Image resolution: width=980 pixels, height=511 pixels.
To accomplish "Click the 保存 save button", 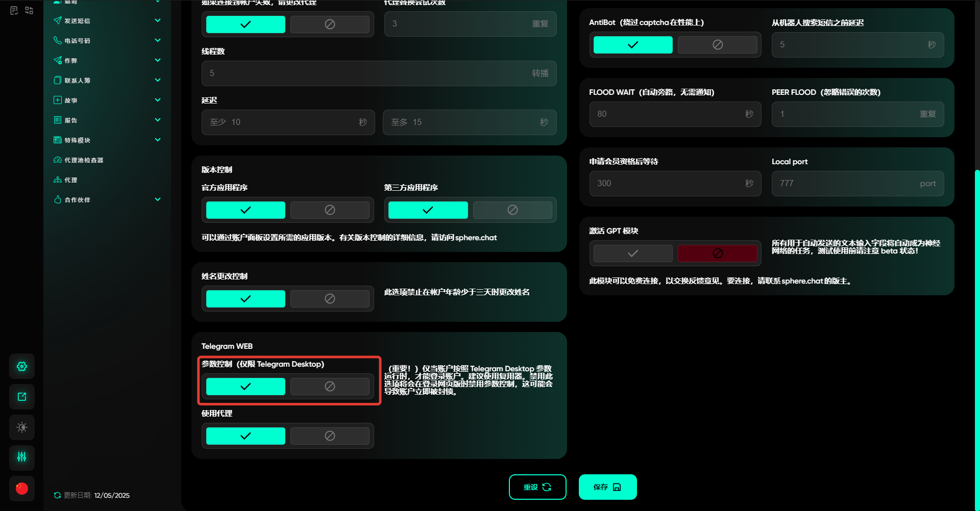I will 607,487.
